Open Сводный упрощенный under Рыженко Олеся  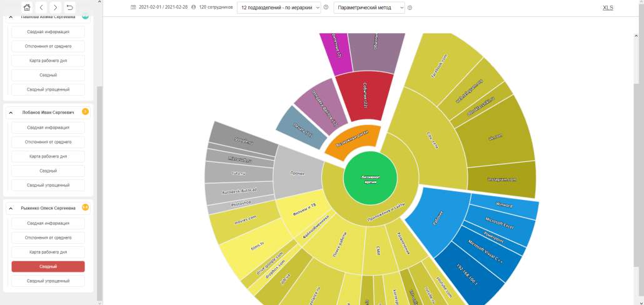pos(48,281)
